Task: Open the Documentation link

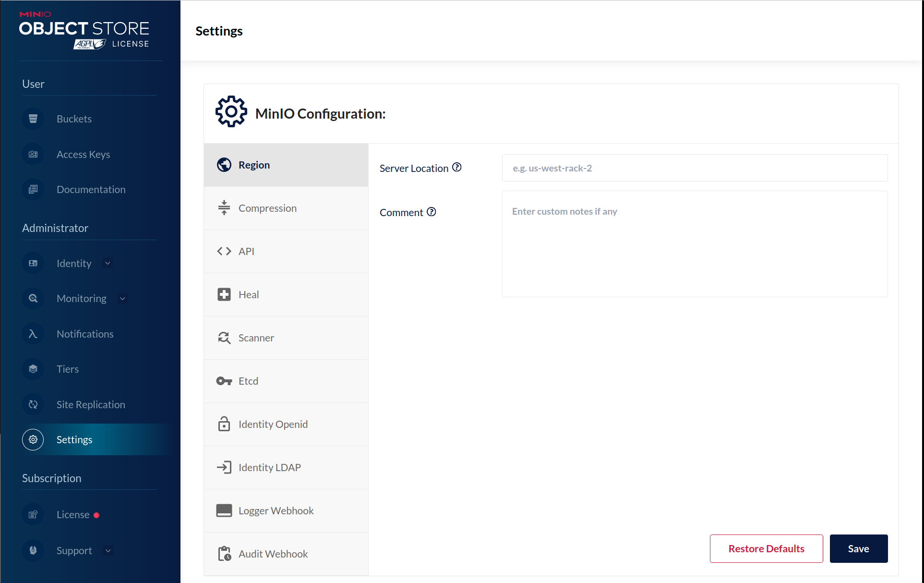Action: pyautogui.click(x=91, y=189)
